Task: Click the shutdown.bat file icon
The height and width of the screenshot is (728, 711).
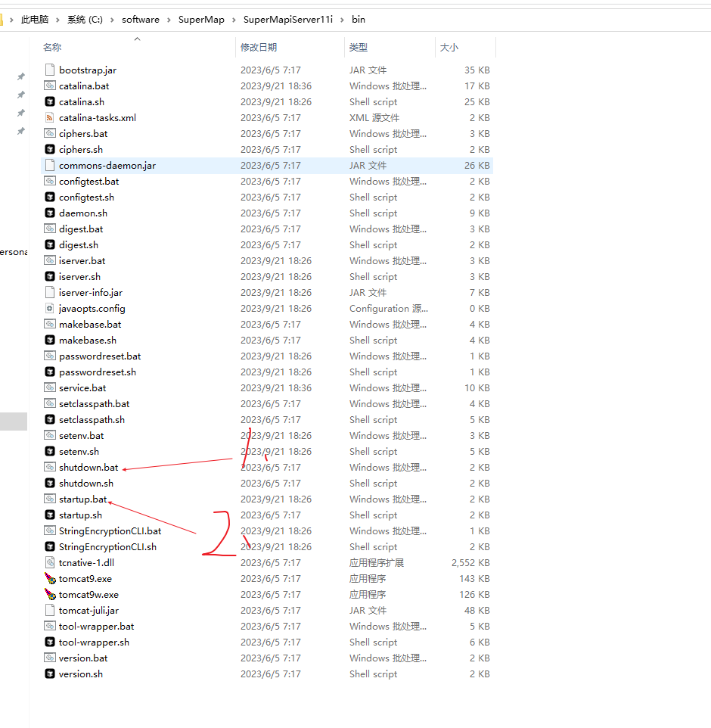Action: point(50,467)
